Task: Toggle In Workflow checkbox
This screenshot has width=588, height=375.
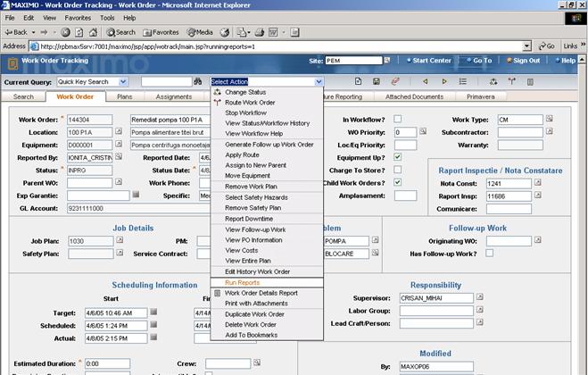Action: 397,119
